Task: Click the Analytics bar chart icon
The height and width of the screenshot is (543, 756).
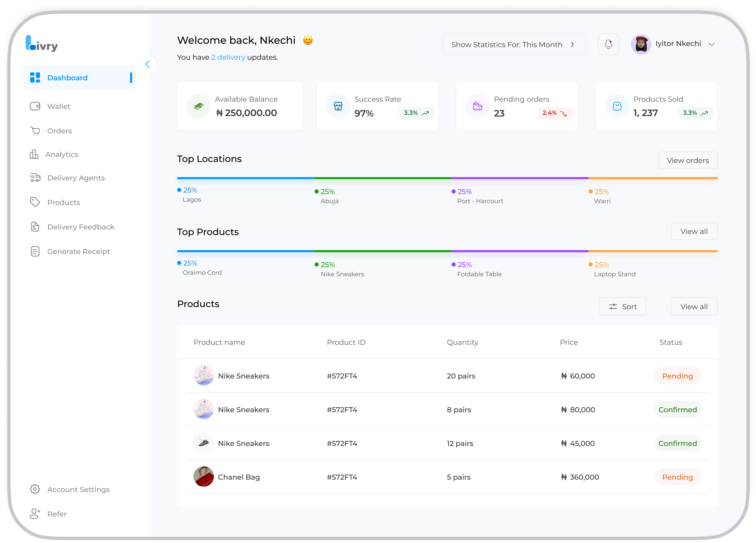Action: pos(34,154)
